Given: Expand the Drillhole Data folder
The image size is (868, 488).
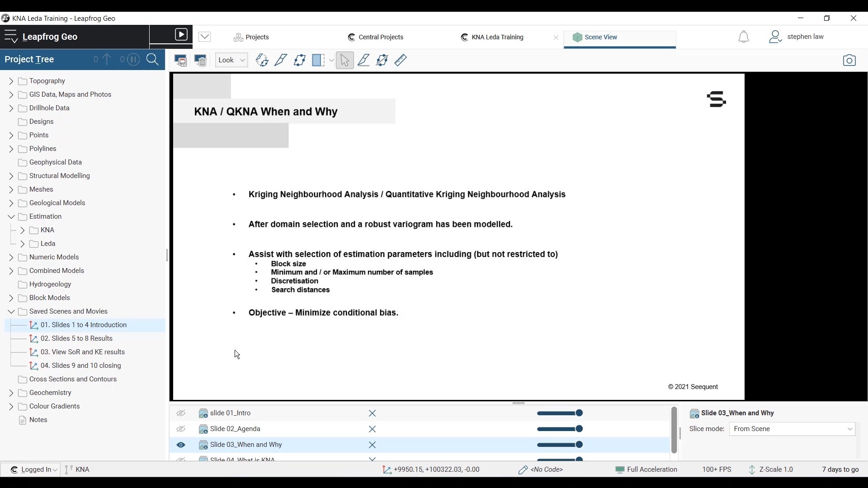Looking at the screenshot, I should click(x=11, y=108).
